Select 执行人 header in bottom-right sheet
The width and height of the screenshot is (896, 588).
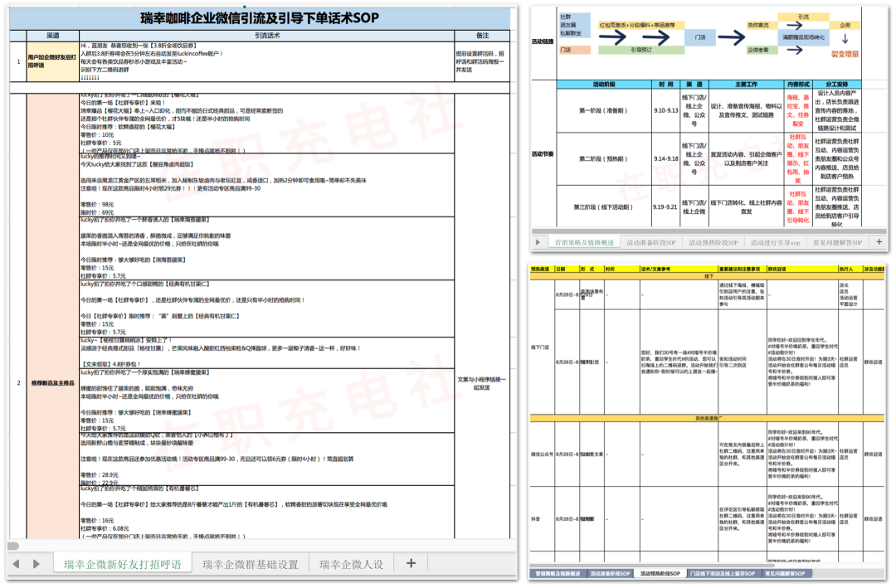point(850,269)
